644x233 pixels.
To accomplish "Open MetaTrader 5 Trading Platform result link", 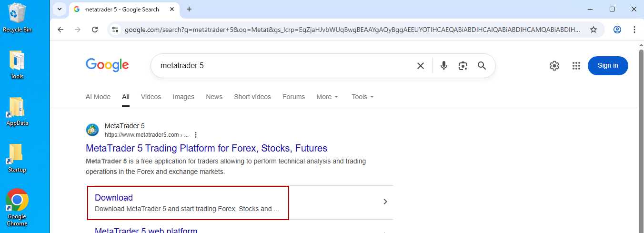I will pyautogui.click(x=206, y=148).
